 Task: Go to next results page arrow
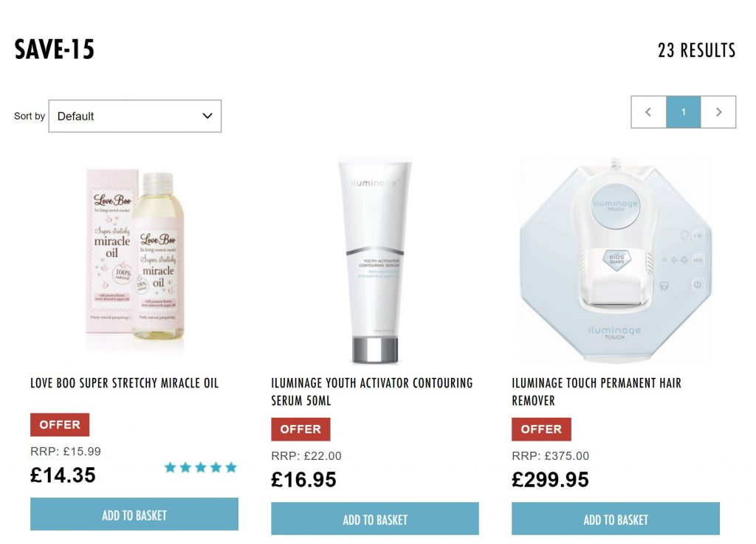(x=718, y=111)
